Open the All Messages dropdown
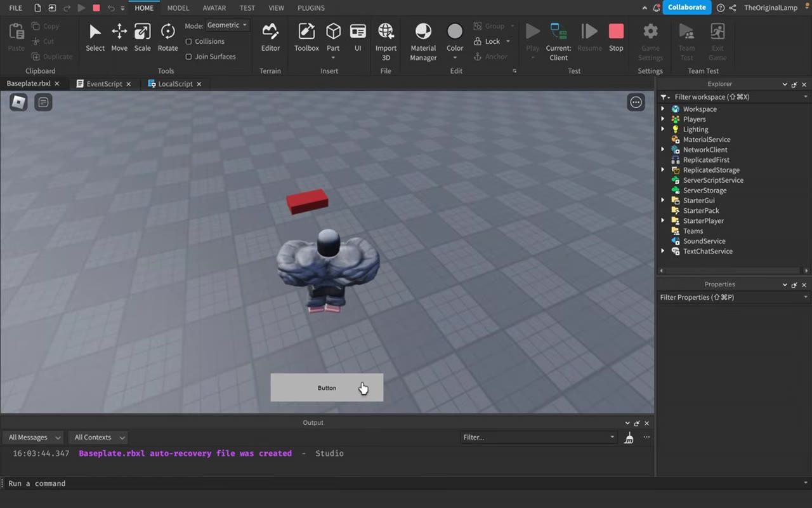812x508 pixels. point(34,438)
